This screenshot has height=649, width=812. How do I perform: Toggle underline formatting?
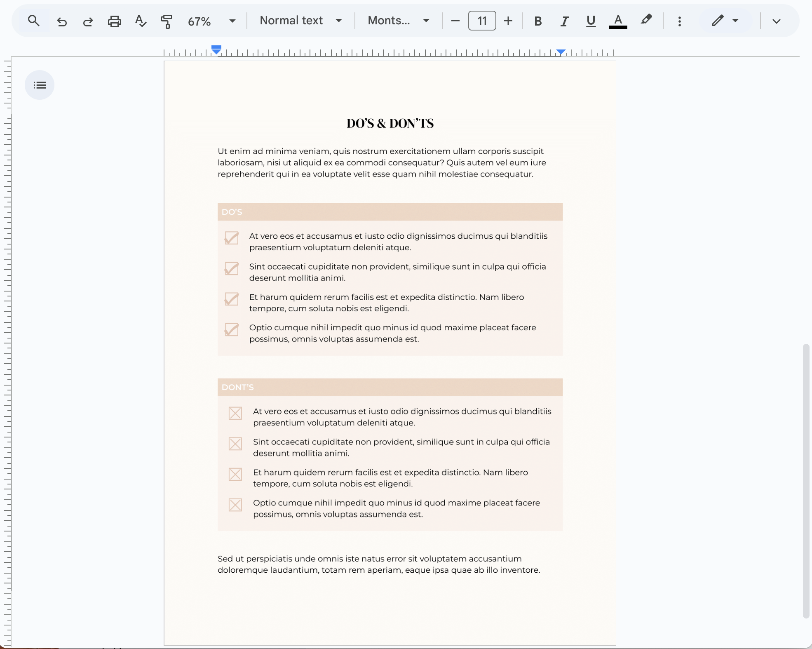tap(591, 21)
